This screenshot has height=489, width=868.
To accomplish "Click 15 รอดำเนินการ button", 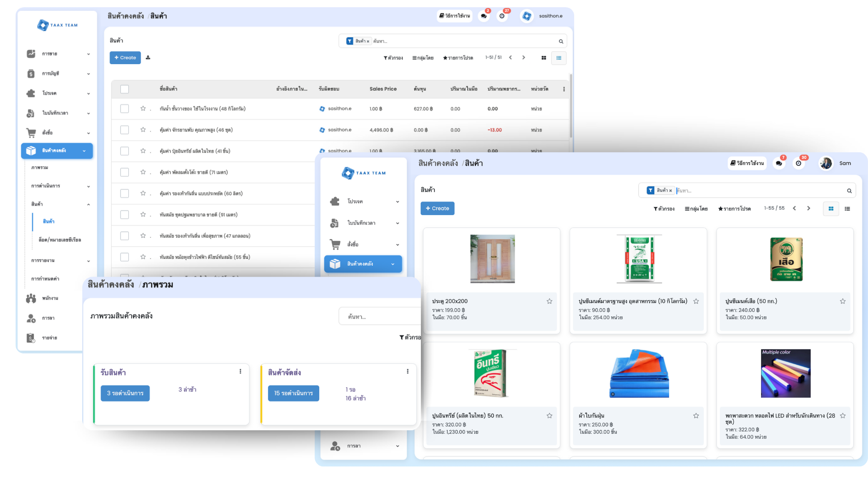I will click(x=293, y=393).
